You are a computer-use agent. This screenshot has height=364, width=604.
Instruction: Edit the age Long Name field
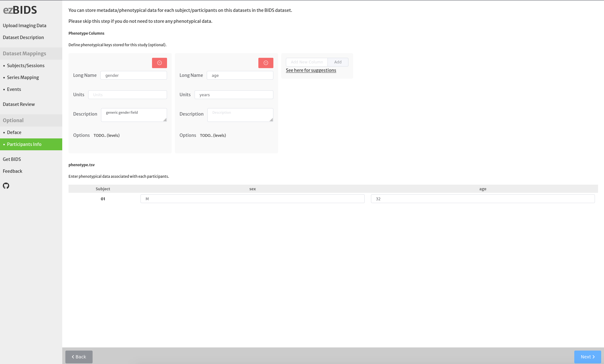pyautogui.click(x=240, y=75)
